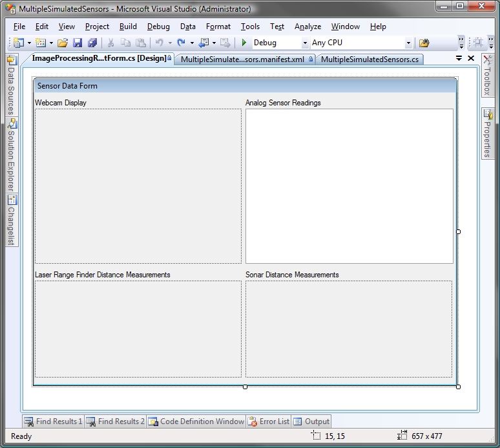The height and width of the screenshot is (448, 500).
Task: Open the Data Sources side panel
Action: click(11, 85)
